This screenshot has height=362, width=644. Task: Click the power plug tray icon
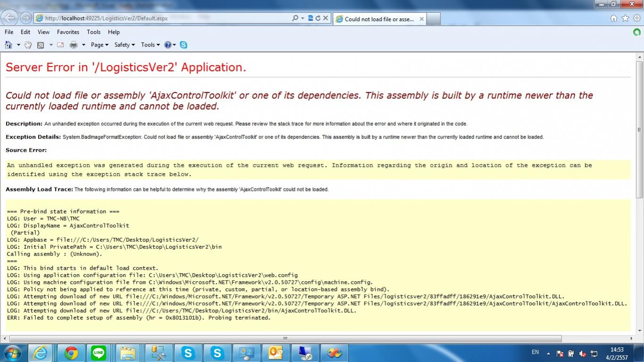coord(571,354)
